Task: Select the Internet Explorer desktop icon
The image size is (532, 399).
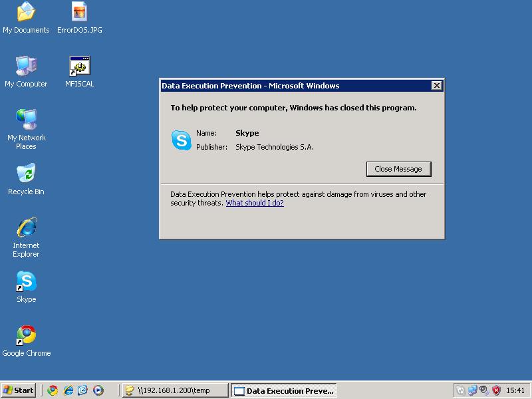Action: [26, 228]
